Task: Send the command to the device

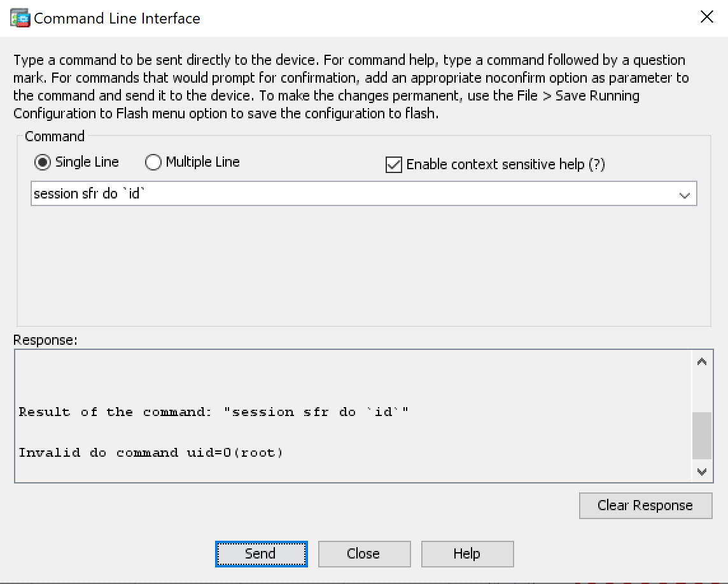Action: click(261, 553)
